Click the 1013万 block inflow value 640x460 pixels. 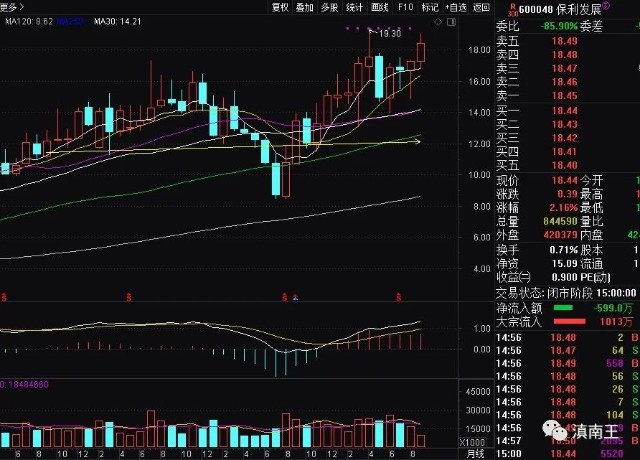tap(616, 322)
